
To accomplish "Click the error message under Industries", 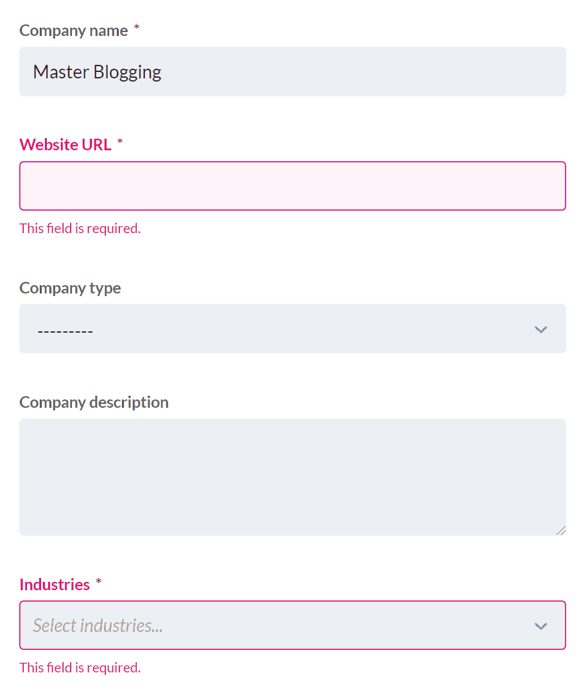I will (x=80, y=667).
